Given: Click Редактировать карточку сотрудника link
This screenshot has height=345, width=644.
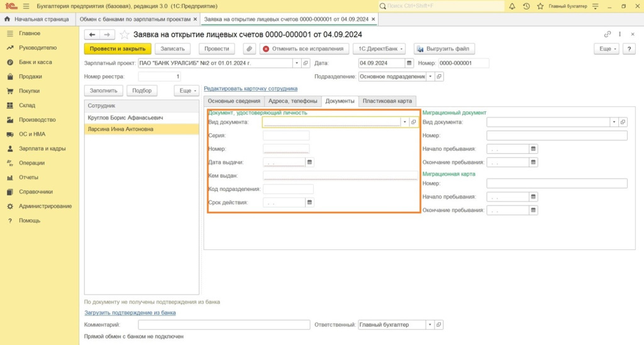Looking at the screenshot, I should (250, 89).
